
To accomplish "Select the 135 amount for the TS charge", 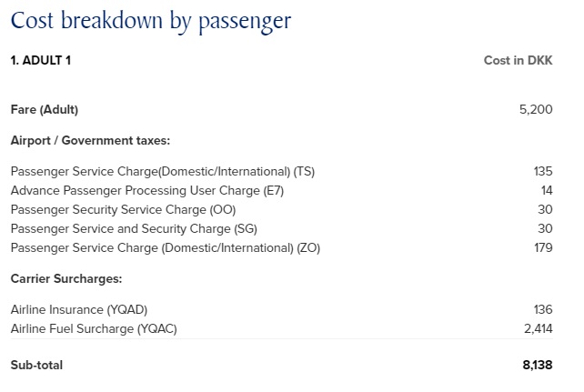I will click(543, 171).
